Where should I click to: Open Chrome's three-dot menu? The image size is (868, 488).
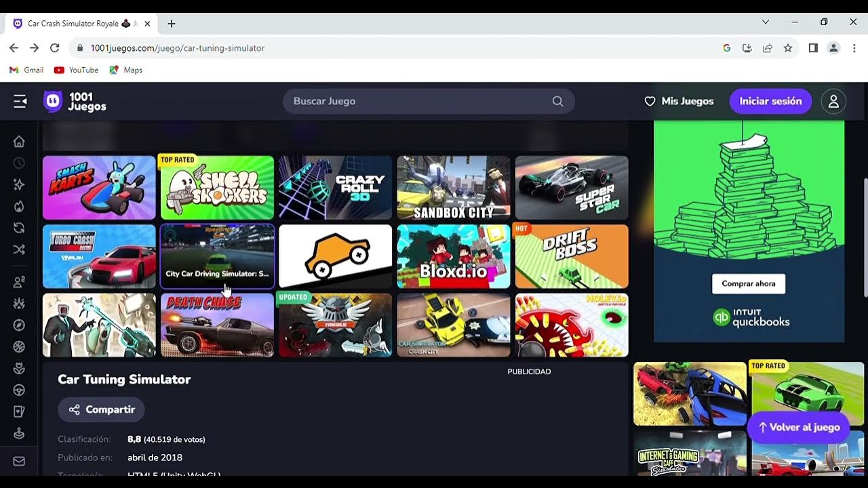coord(854,48)
